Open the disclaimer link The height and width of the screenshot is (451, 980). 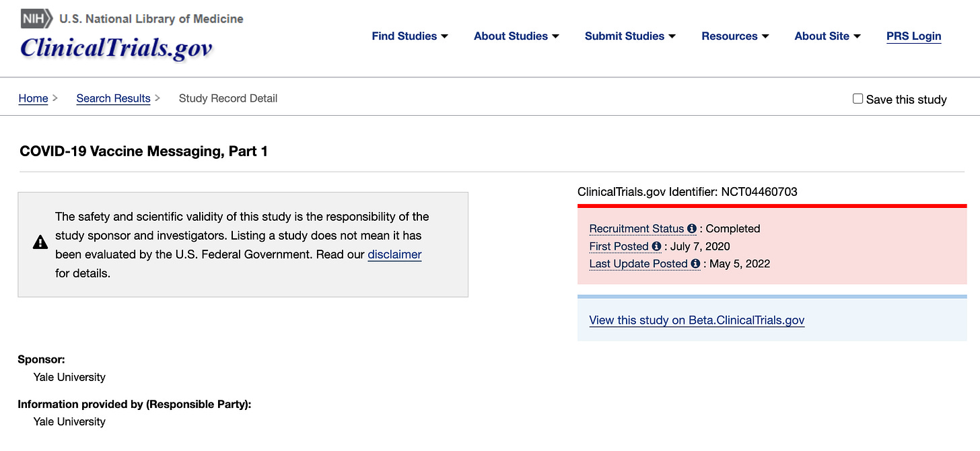tap(394, 254)
